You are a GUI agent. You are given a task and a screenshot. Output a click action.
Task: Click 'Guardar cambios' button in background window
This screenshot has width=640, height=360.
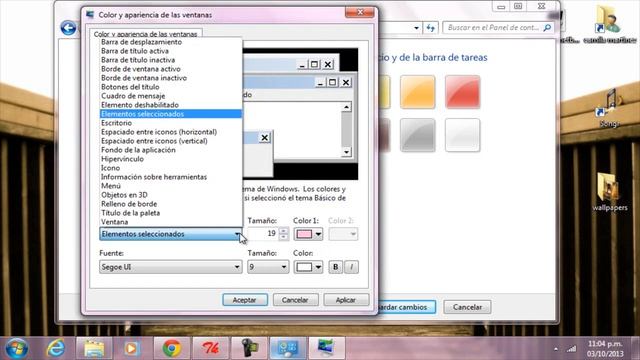coord(406,307)
